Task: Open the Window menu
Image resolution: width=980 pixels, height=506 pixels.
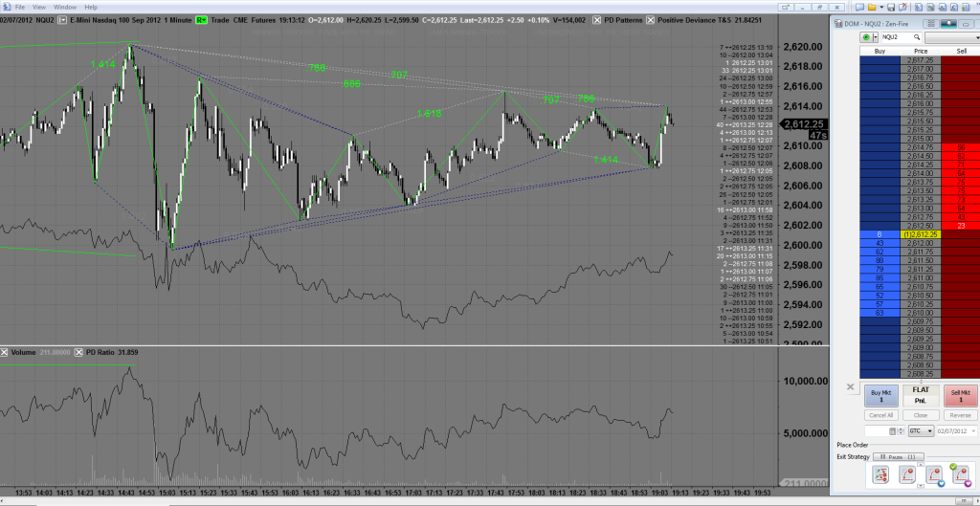Action: 66,6
